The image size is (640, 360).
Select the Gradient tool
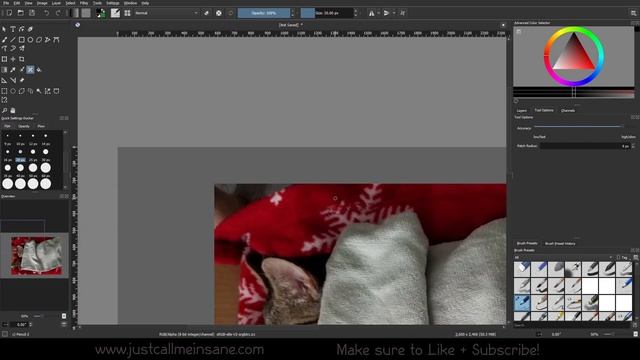4,70
